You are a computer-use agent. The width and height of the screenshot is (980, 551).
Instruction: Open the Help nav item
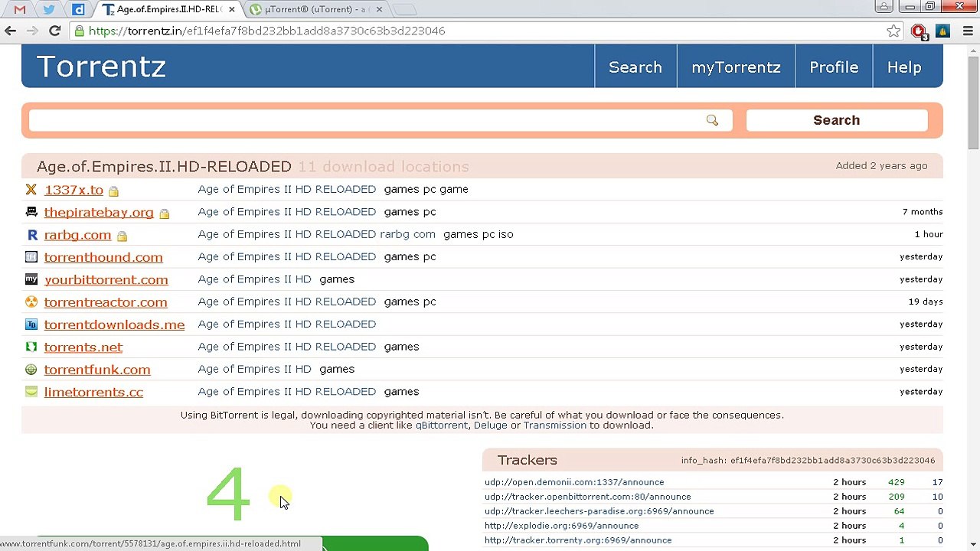click(x=904, y=67)
